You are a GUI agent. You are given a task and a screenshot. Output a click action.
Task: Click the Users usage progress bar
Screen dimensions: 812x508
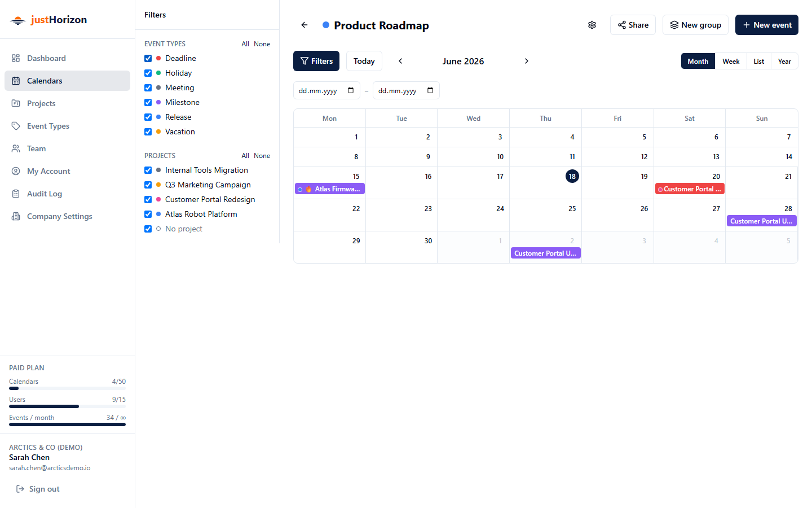67,406
